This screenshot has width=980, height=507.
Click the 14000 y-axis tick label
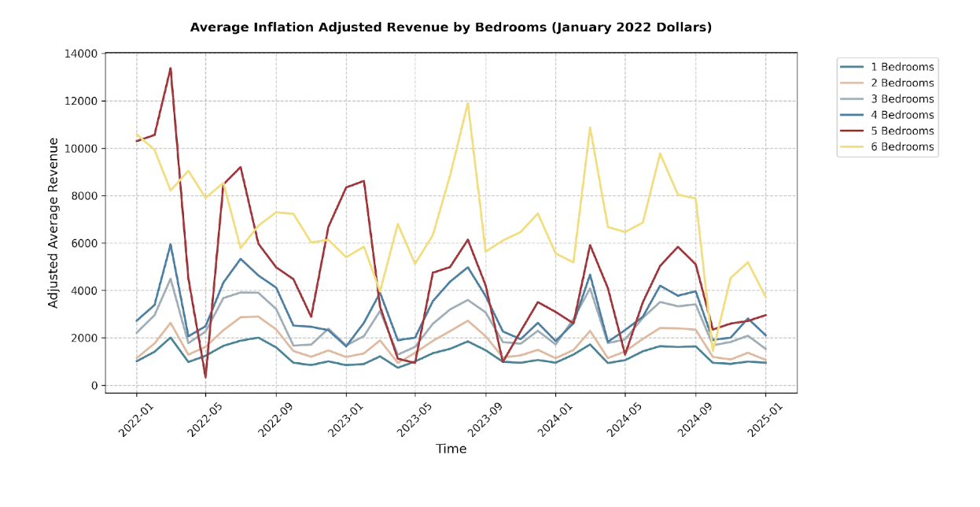80,54
